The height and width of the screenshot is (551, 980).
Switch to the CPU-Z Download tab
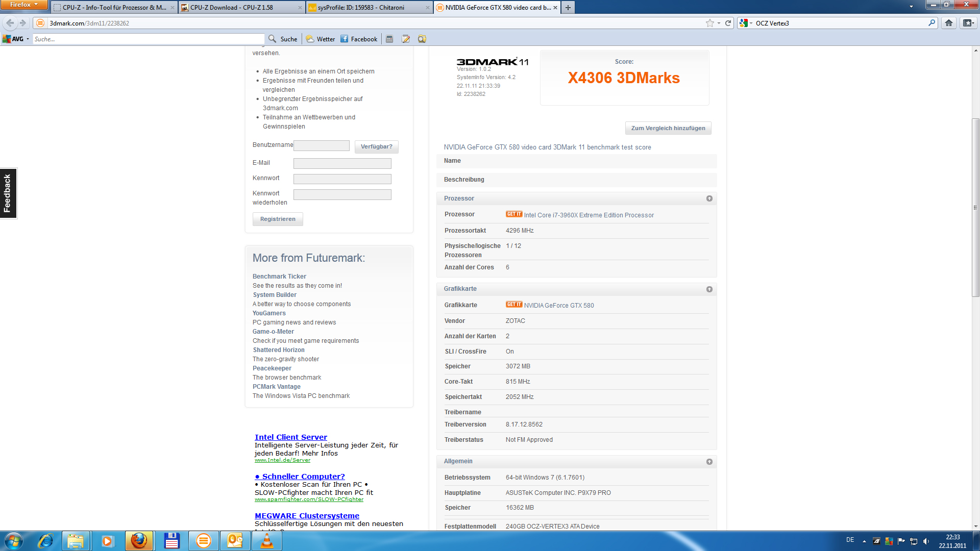(x=242, y=7)
